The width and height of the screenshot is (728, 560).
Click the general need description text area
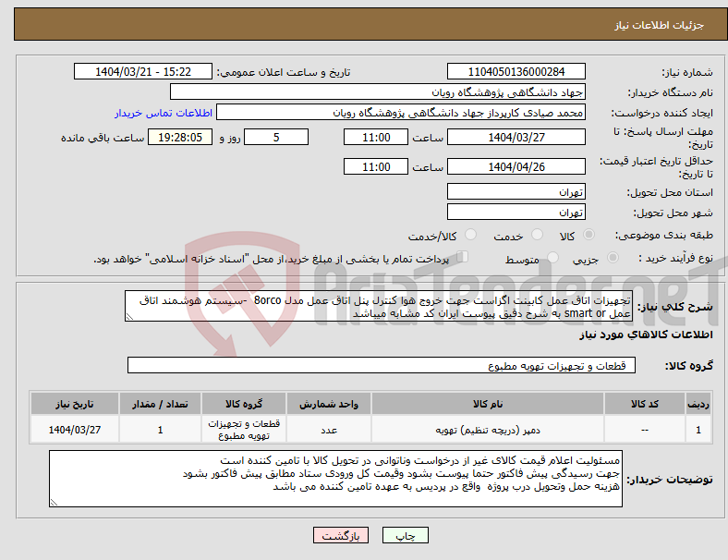click(x=379, y=307)
